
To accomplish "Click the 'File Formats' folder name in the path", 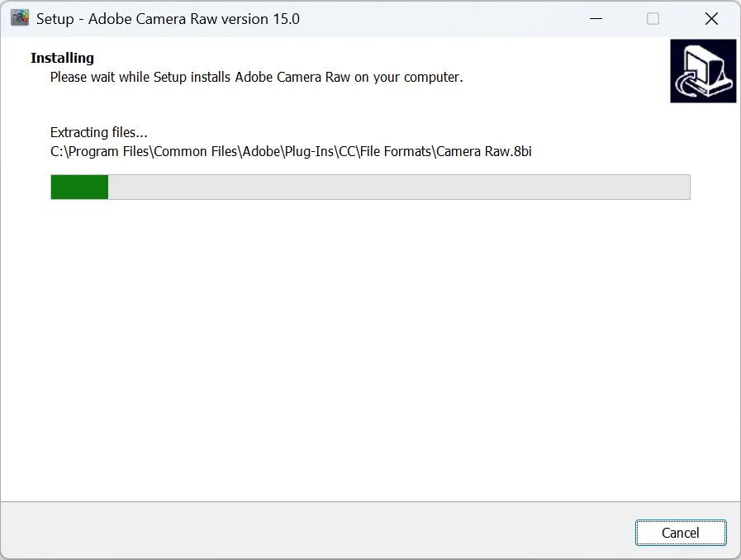I will click(x=396, y=151).
